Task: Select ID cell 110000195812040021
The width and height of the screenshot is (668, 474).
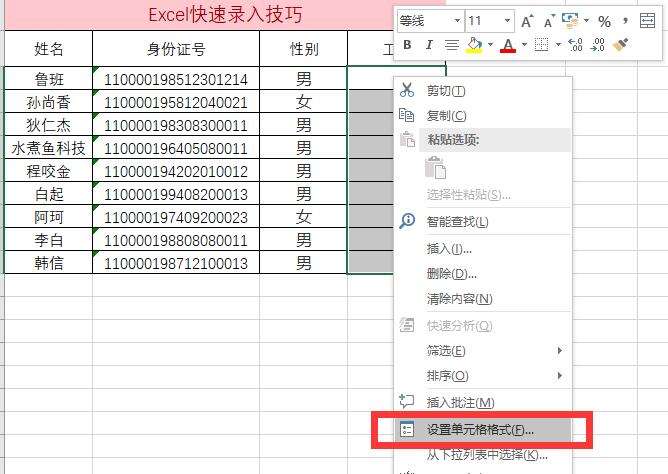Action: point(176,101)
